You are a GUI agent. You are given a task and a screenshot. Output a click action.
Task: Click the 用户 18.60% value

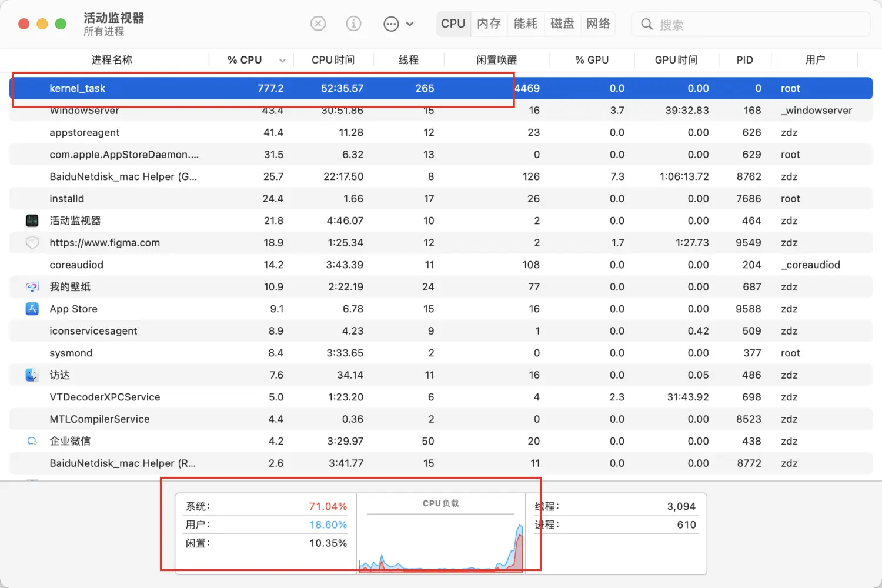[x=328, y=524]
